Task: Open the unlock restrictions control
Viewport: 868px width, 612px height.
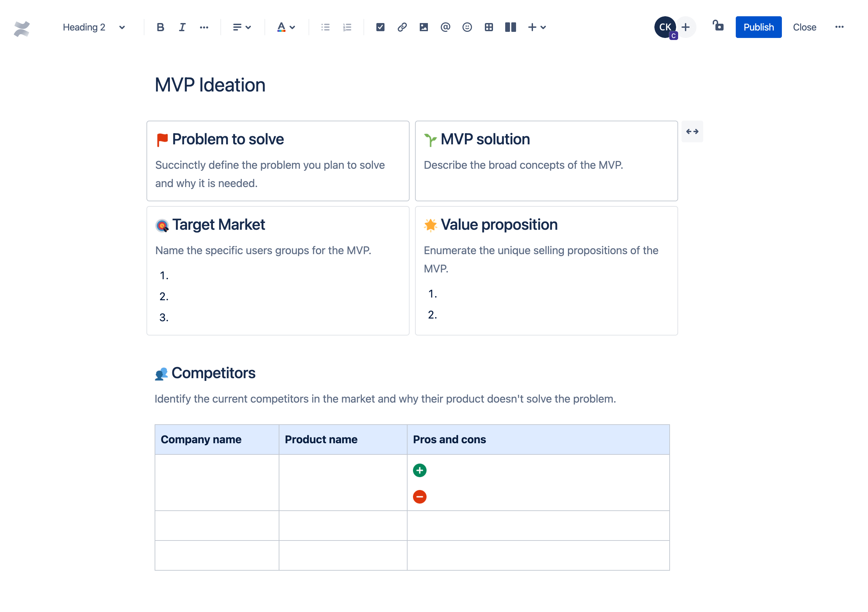Action: coord(718,27)
